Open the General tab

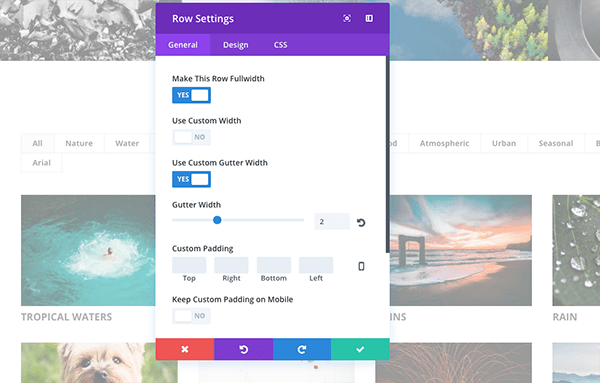point(183,45)
